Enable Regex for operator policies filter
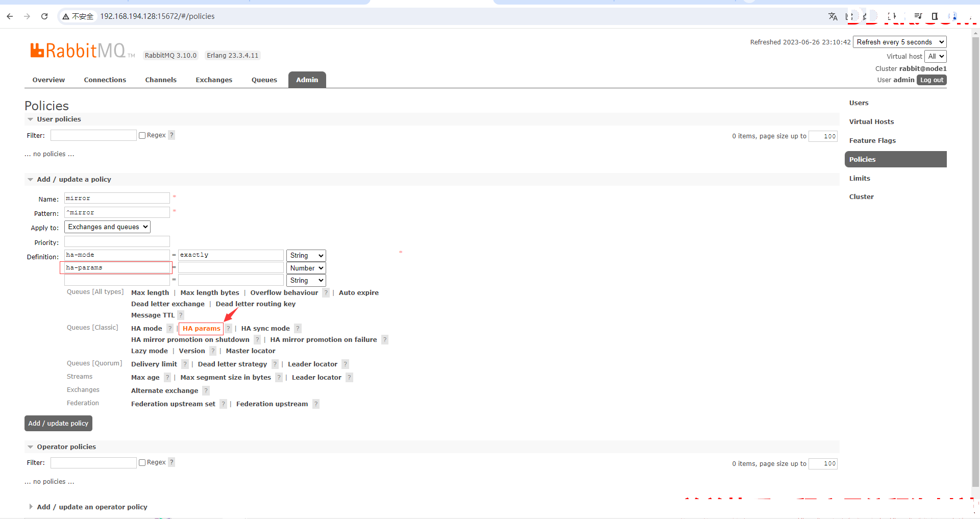Screen dimensions: 980x519 click(142, 463)
